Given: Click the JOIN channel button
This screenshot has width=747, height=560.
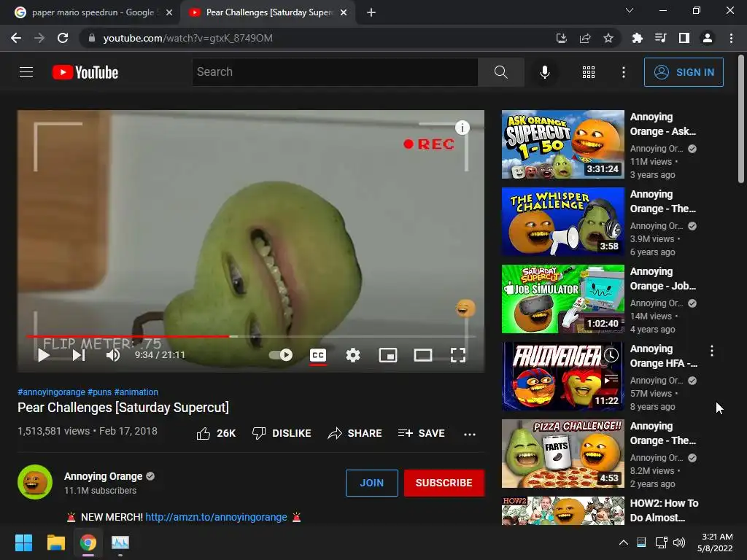Looking at the screenshot, I should (371, 483).
